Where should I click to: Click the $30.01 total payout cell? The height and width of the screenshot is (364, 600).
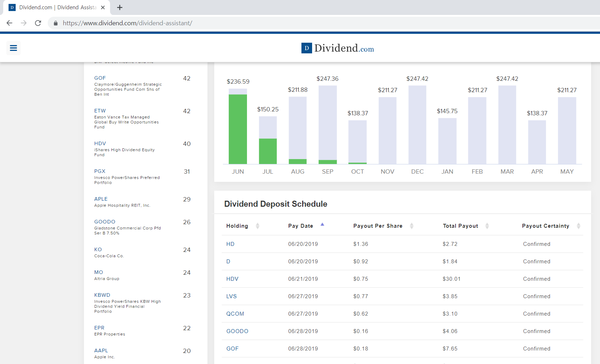pos(452,279)
